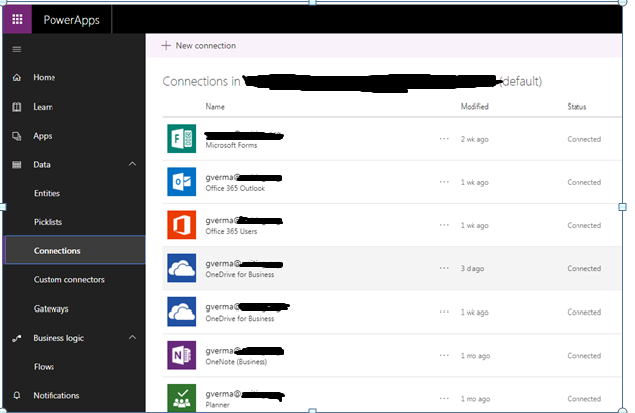Click OneDrive icon modified 1 wk ago
635x413 pixels.
[x=181, y=312]
